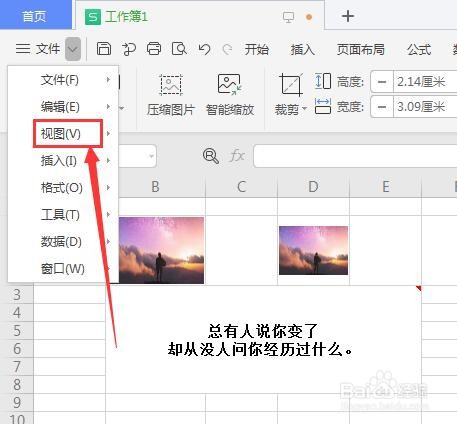Open 数据(D) menu entry

[x=63, y=242]
